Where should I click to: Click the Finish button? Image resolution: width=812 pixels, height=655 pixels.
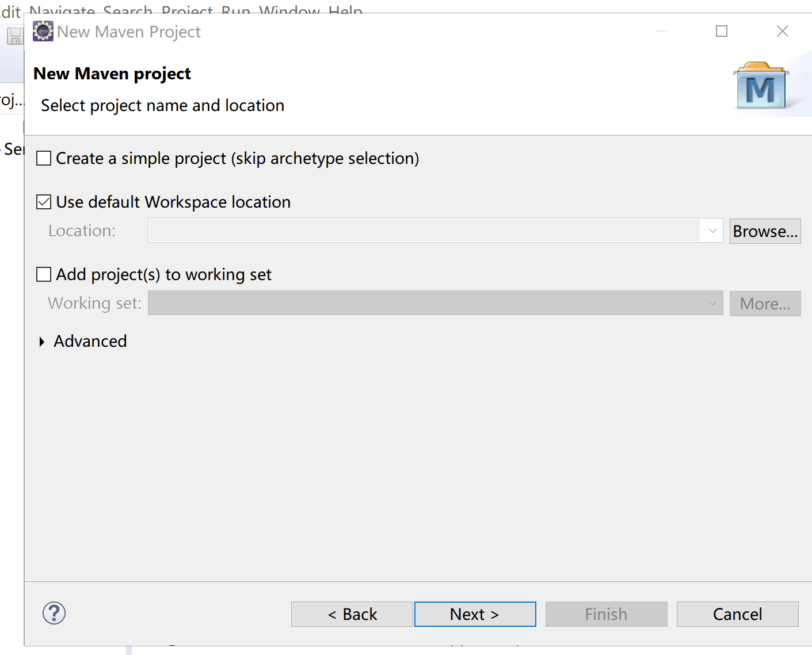pos(607,614)
